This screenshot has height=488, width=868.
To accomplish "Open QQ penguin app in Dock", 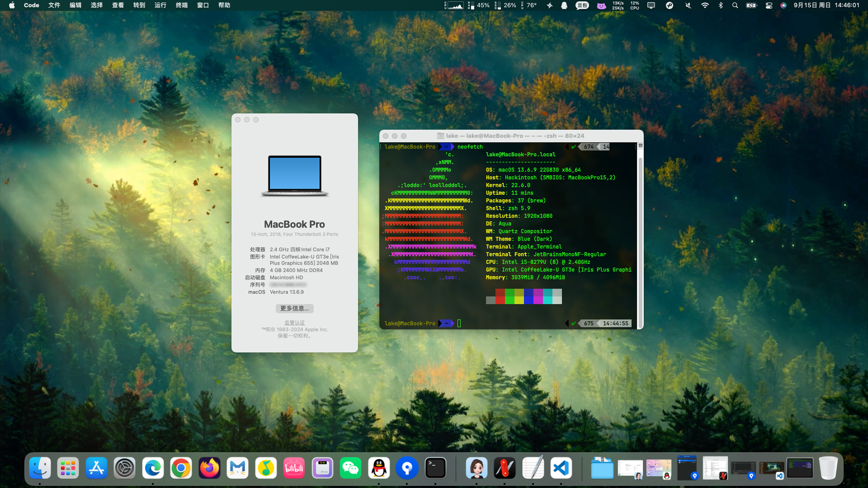I will point(379,469).
